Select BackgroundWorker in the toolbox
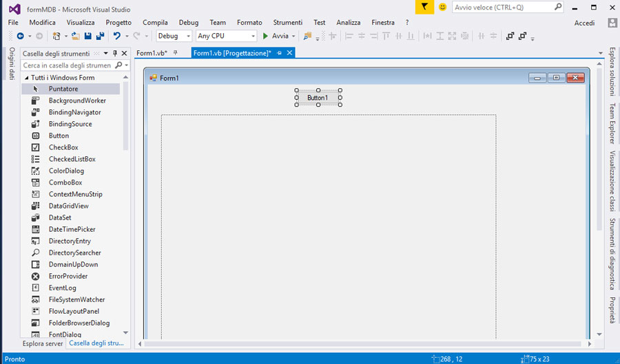Image resolution: width=620 pixels, height=364 pixels. tap(70, 100)
